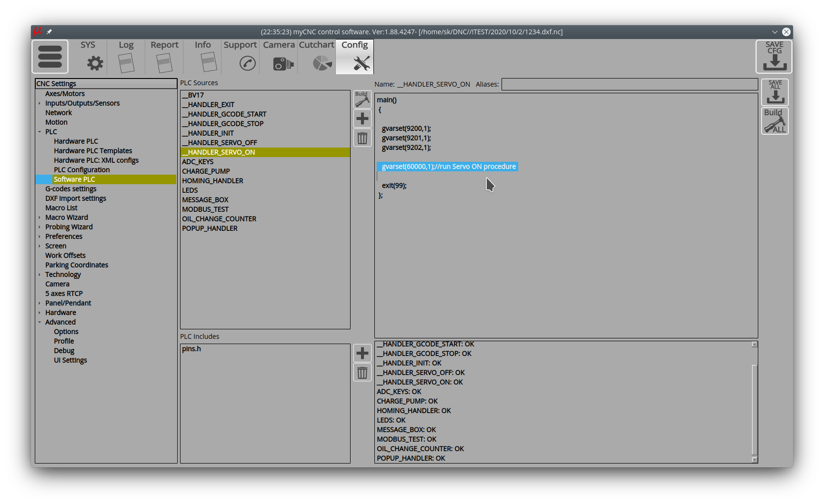Click the build log vertical scrollbar
Image resolution: width=824 pixels, height=504 pixels.
[x=754, y=409]
